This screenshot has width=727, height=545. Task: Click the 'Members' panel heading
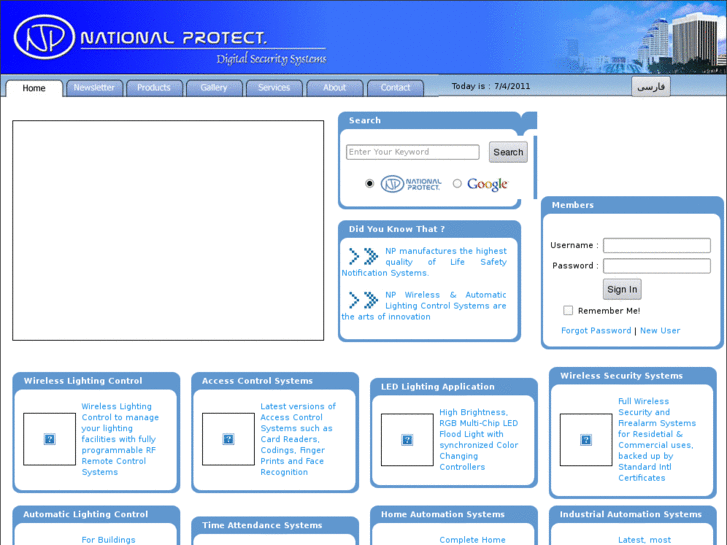573,205
